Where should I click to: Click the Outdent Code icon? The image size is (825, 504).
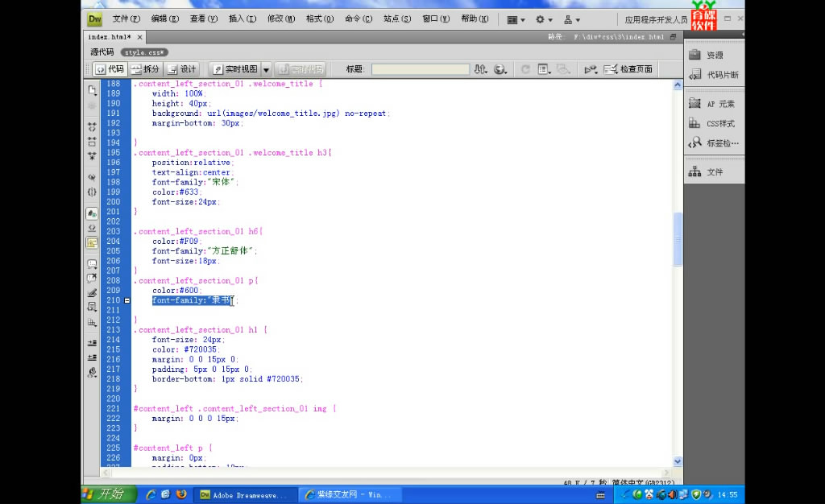pos(92,357)
